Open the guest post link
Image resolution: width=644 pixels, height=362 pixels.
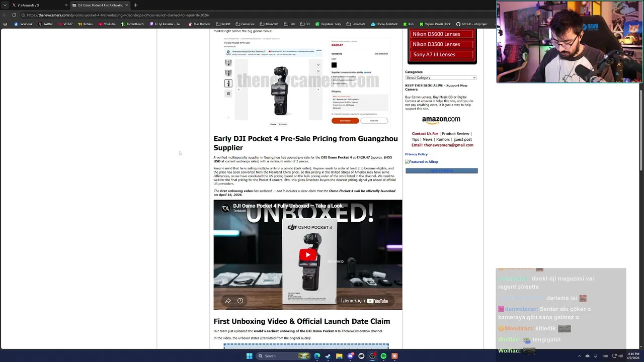click(462, 139)
